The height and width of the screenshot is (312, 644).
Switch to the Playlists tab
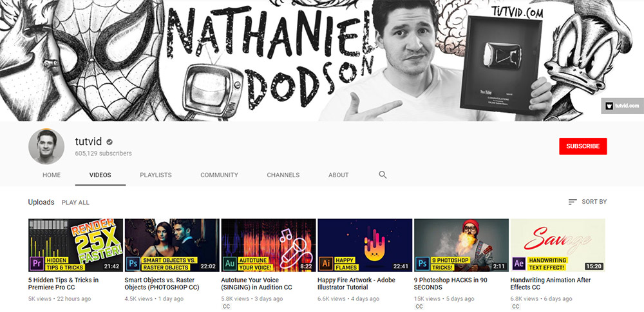pos(156,175)
